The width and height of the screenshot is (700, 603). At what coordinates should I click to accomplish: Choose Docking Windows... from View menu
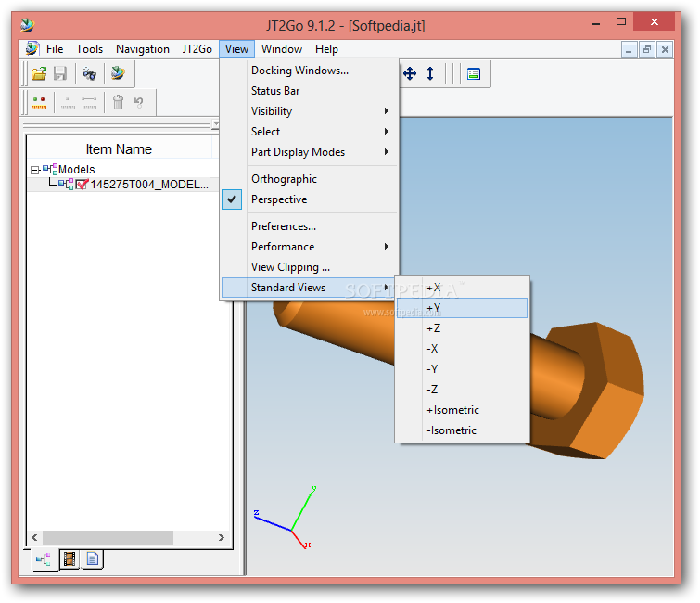(309, 71)
